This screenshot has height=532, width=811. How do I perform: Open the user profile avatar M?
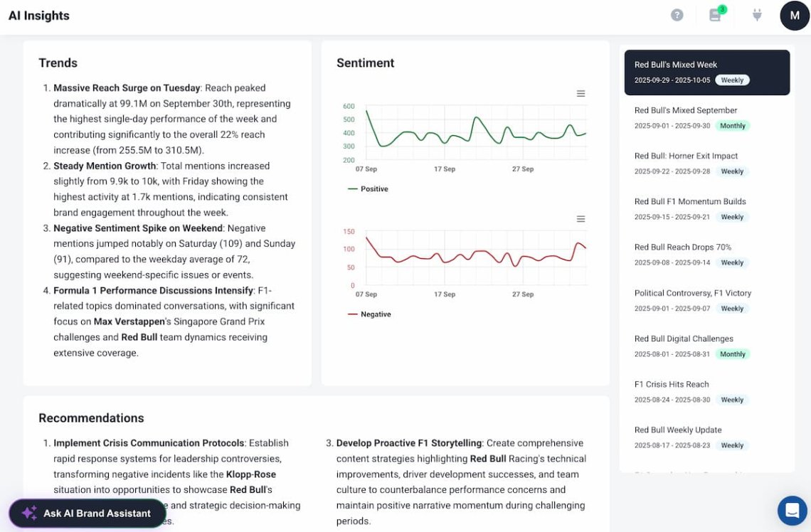795,16
